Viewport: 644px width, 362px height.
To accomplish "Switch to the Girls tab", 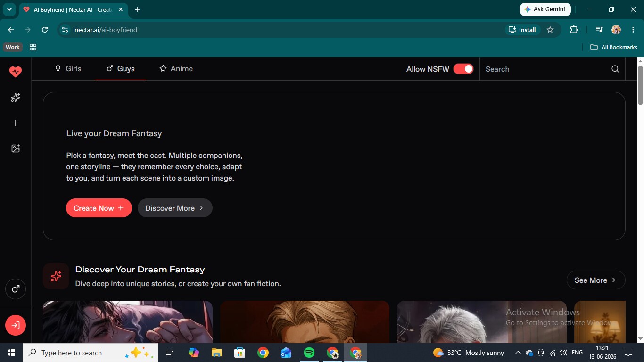I will 68,69.
